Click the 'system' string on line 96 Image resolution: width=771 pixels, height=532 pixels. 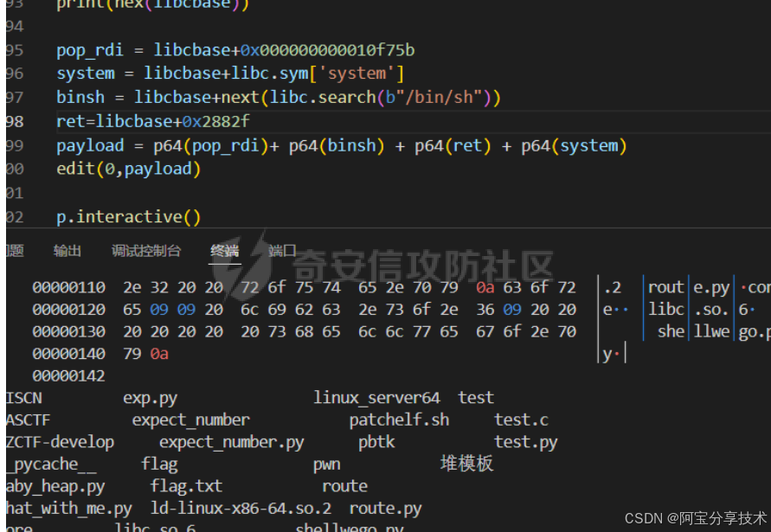pos(357,74)
